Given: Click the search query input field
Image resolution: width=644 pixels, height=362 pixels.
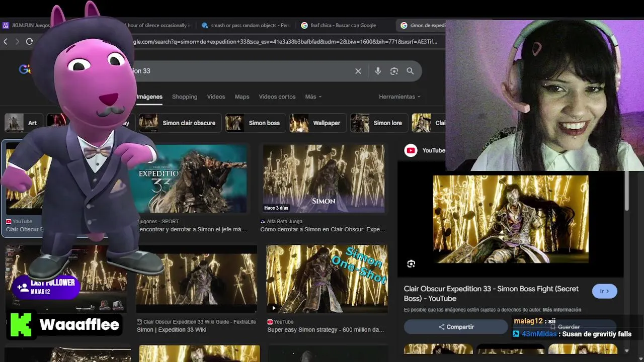Looking at the screenshot, I should [x=242, y=71].
